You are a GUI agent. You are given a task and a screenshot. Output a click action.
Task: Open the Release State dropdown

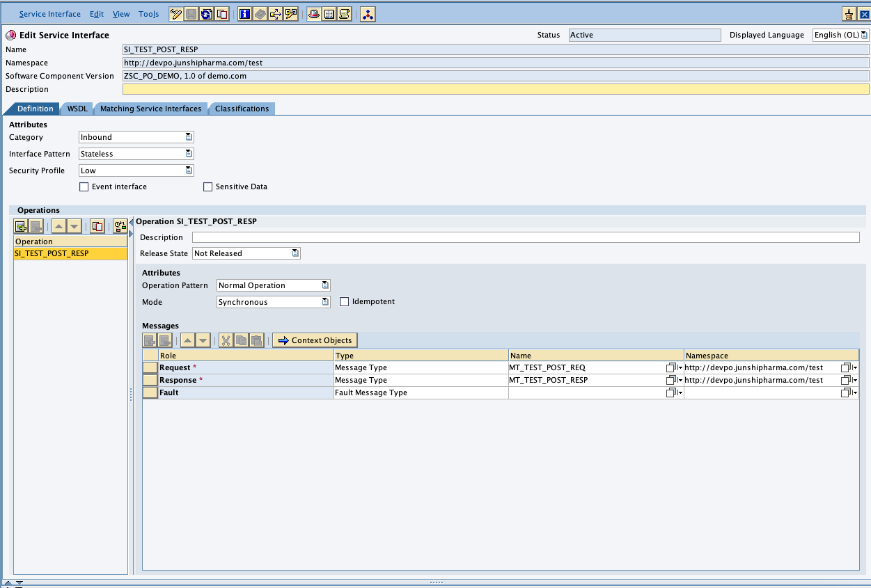tap(295, 253)
